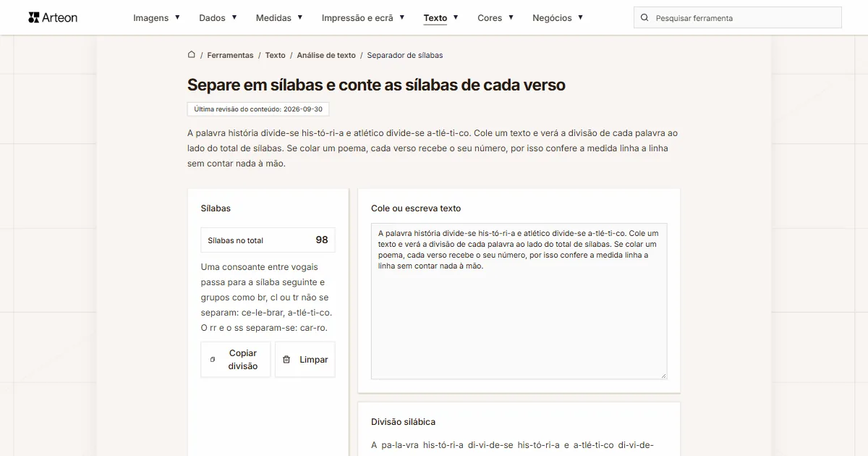The width and height of the screenshot is (868, 456).
Task: Click the Divisão silábica heading
Action: [x=403, y=422]
